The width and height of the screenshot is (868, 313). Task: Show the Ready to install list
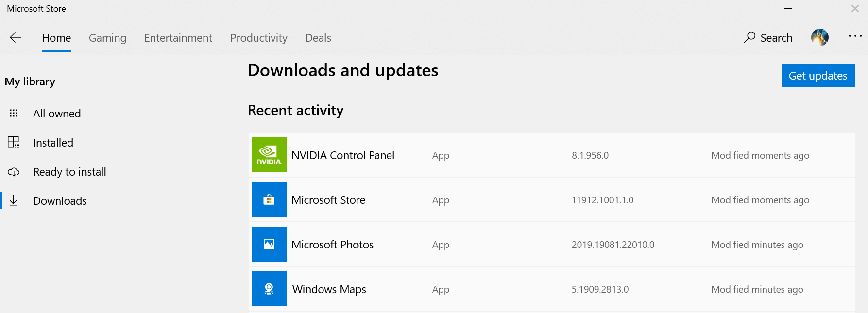pyautogui.click(x=69, y=172)
